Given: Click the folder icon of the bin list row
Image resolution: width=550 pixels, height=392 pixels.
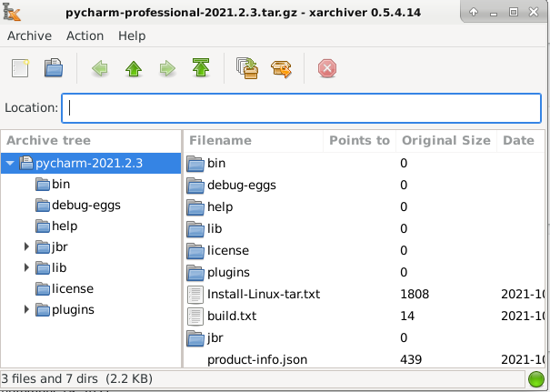Looking at the screenshot, I should [x=195, y=164].
